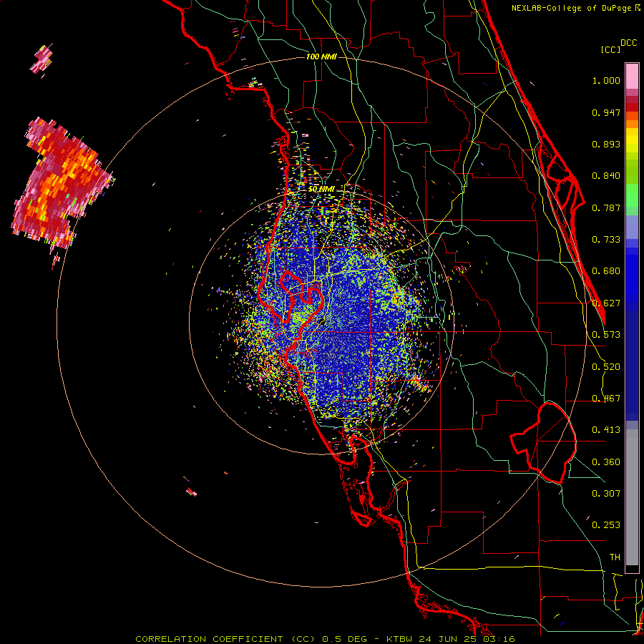
Task: Click the 0.840 value on the color scale
Action: (606, 176)
